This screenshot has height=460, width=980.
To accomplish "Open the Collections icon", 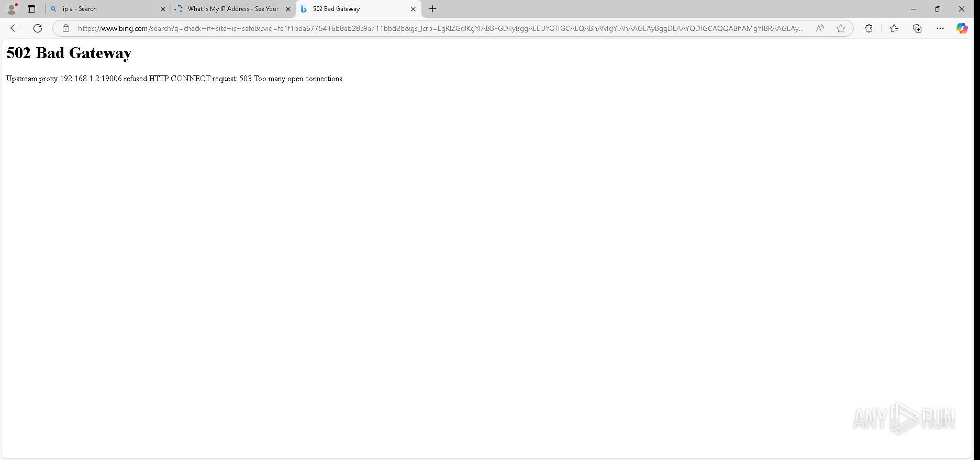I will (x=917, y=28).
